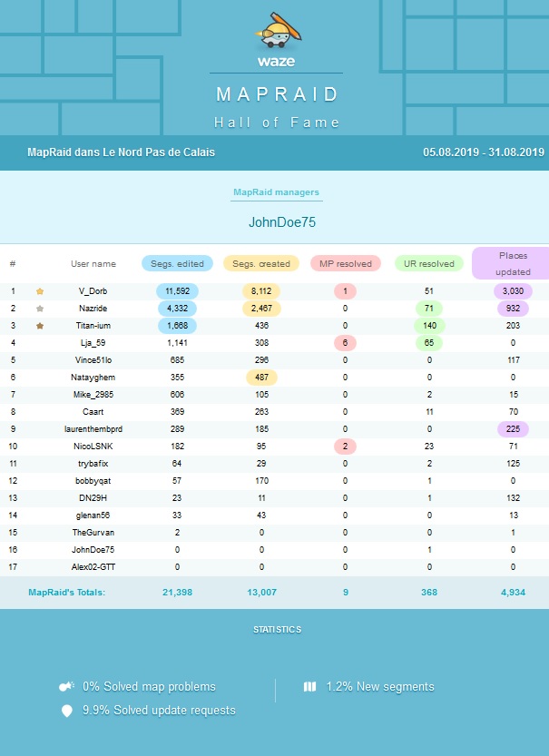Select user name laurenthembprd
The height and width of the screenshot is (756, 549).
click(93, 429)
